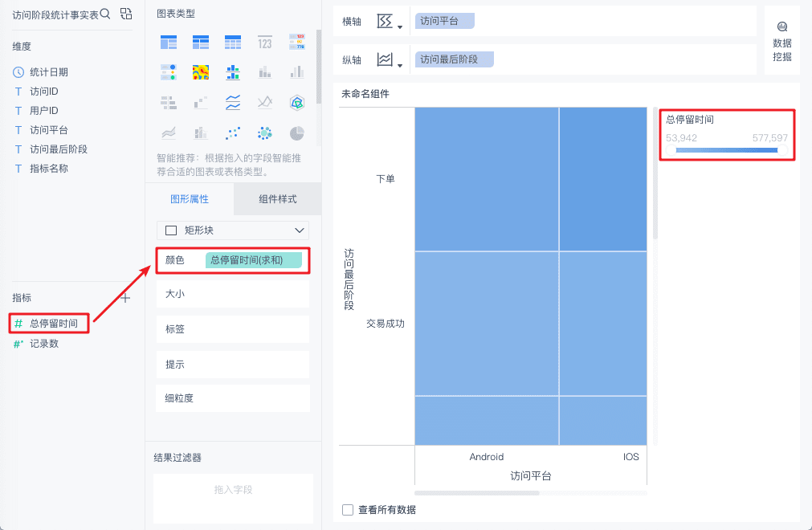This screenshot has width=812, height=530.
Task: Click the 提示 tooltip attribute box
Action: (233, 365)
